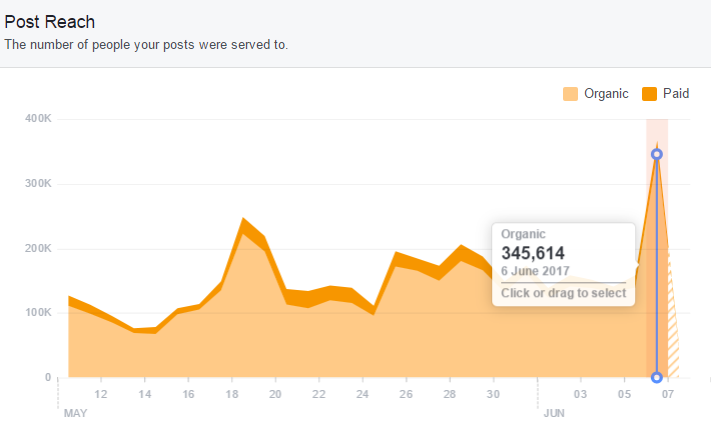Click the Post Reach heading
Viewport: 711px width, 425px height.
(x=50, y=22)
